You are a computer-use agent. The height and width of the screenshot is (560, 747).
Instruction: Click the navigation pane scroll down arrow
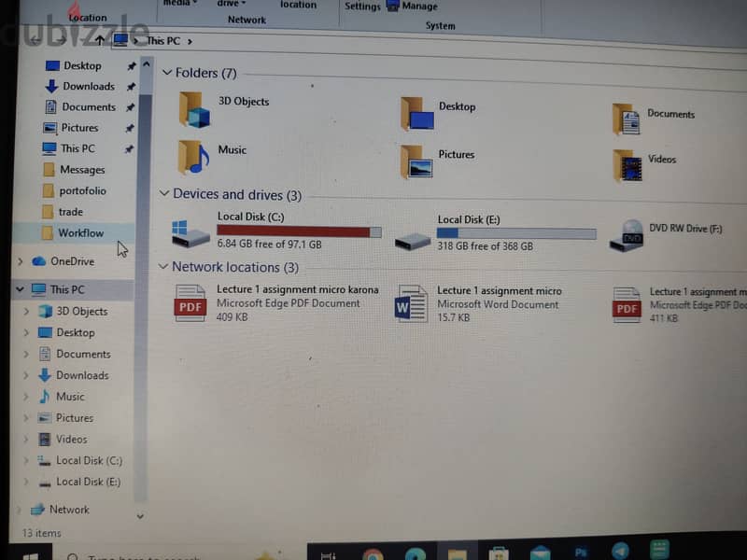pos(140,516)
